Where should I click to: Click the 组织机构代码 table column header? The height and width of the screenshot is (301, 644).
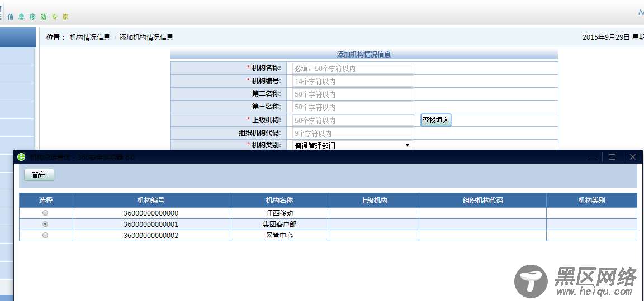(482, 200)
